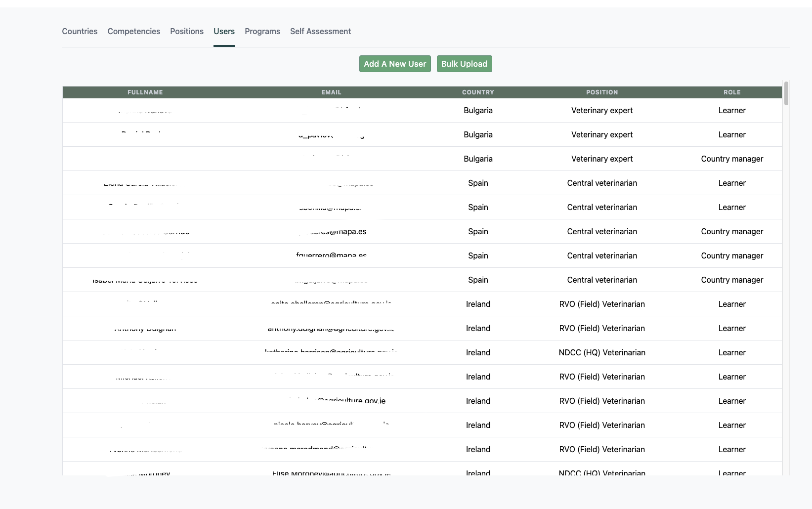Click the FULLNAME column header
The image size is (812, 509).
[145, 92]
